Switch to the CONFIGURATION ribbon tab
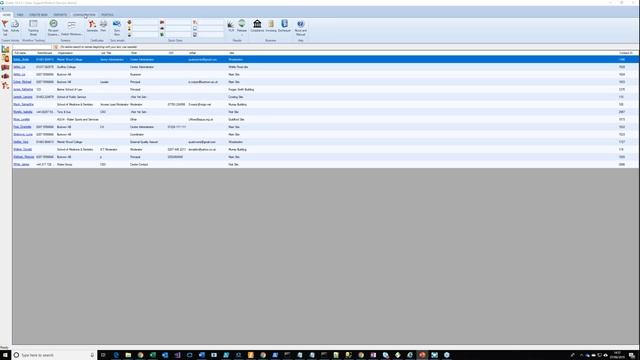This screenshot has width=640, height=360. [84, 15]
